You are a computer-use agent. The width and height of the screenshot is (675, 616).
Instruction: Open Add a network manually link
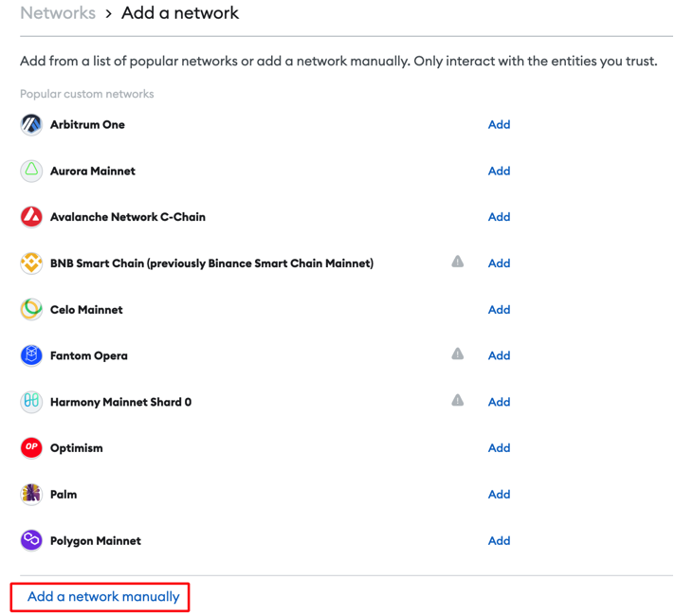point(103,597)
